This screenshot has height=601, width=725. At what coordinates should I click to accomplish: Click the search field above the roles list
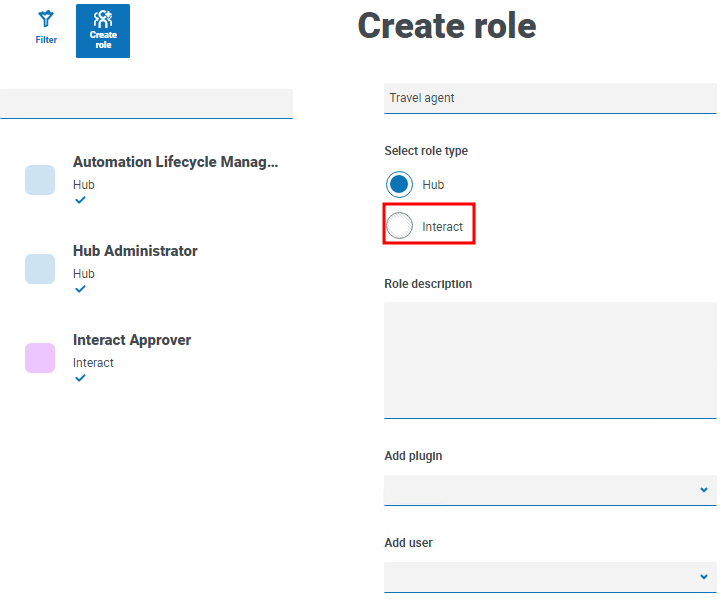(x=146, y=103)
